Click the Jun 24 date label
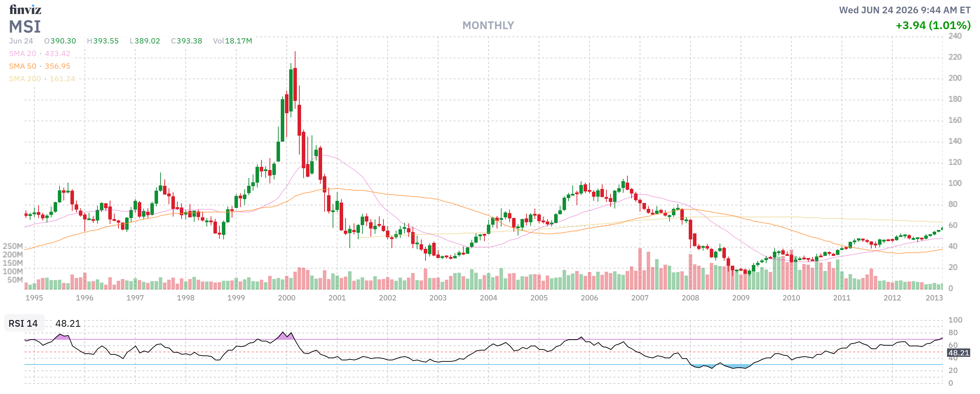The image size is (980, 394). [x=21, y=41]
